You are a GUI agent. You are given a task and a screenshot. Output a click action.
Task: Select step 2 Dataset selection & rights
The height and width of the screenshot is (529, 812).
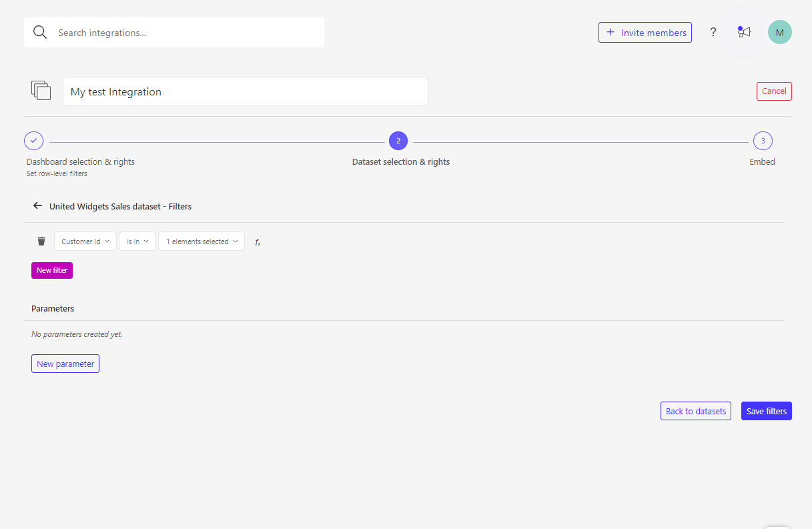398,141
